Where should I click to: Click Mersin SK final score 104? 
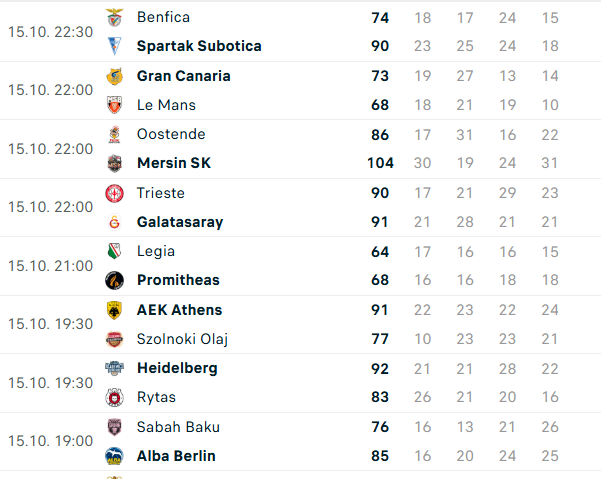tap(380, 163)
